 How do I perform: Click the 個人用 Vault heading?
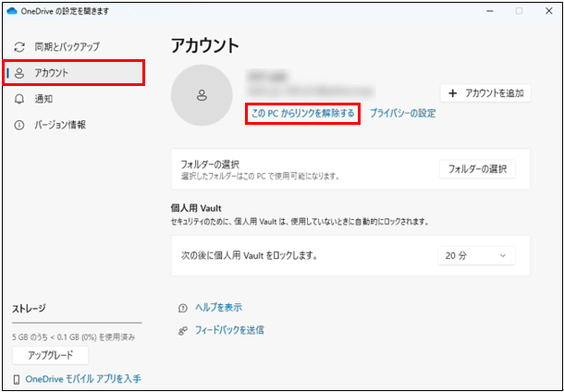[195, 208]
